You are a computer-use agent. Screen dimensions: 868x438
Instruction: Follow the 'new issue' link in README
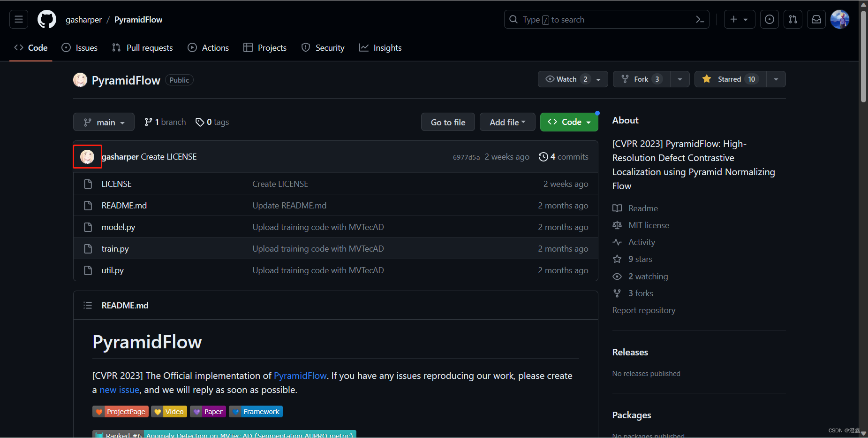120,390
